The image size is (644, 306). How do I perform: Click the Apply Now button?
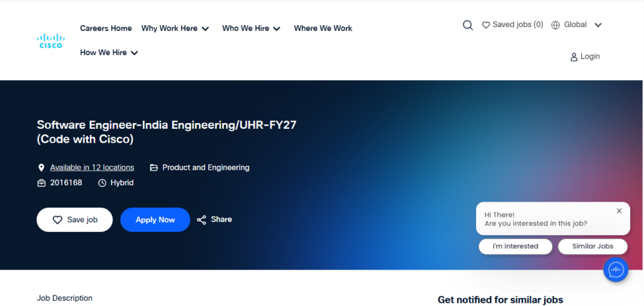[155, 220]
